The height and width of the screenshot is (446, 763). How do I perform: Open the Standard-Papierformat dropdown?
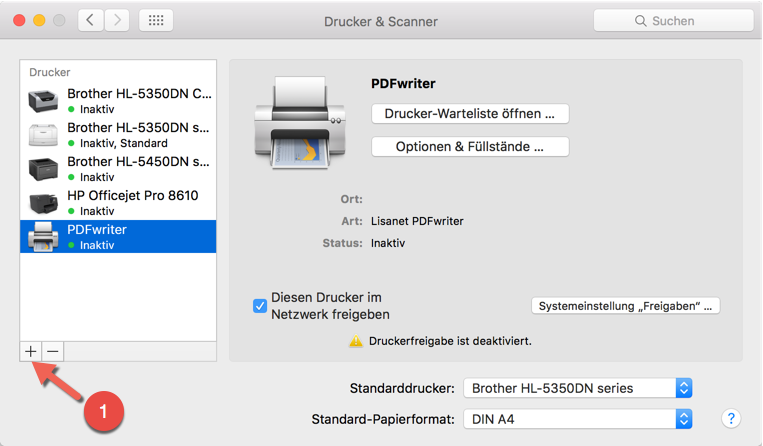(x=578, y=419)
